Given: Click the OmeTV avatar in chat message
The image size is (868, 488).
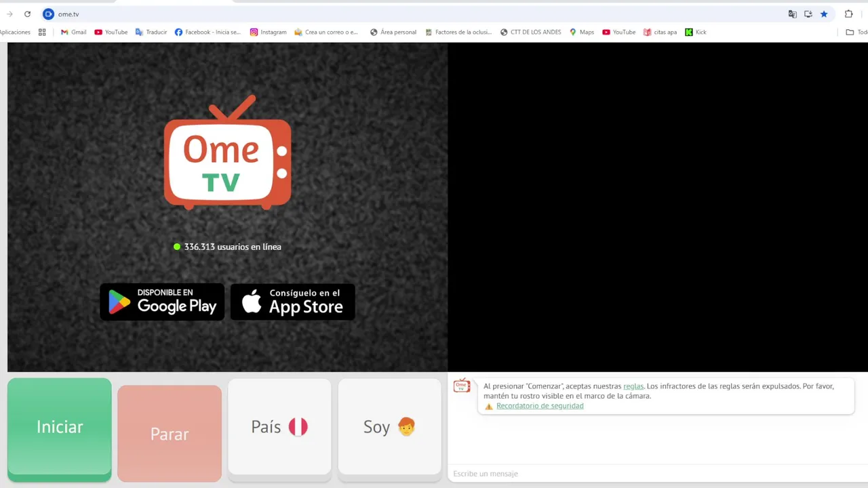Looking at the screenshot, I should tap(462, 386).
